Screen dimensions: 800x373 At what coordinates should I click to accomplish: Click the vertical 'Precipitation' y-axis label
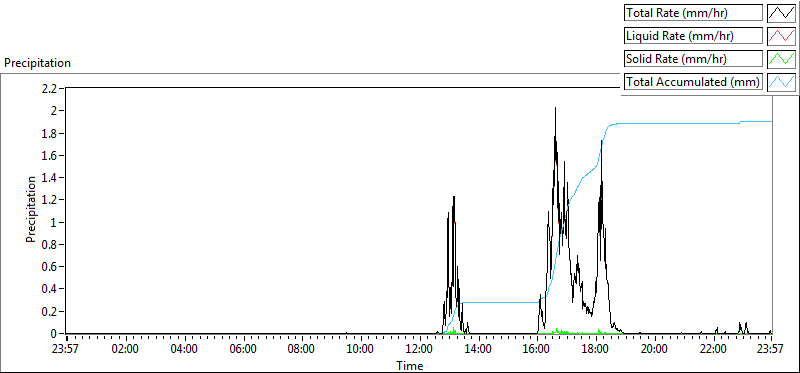(x=31, y=209)
